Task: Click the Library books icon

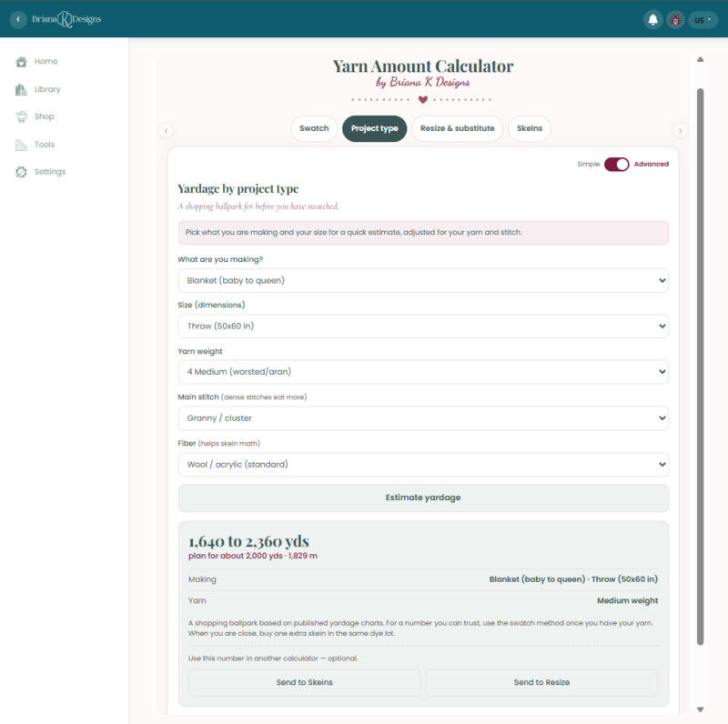Action: [21, 89]
